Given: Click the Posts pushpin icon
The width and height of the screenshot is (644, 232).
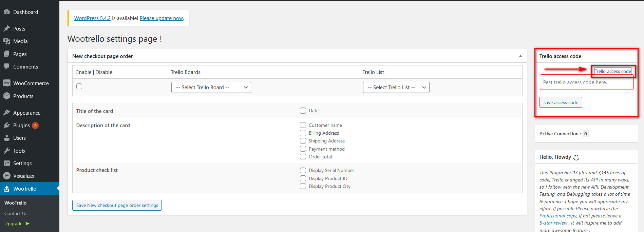Looking at the screenshot, I should tap(7, 28).
